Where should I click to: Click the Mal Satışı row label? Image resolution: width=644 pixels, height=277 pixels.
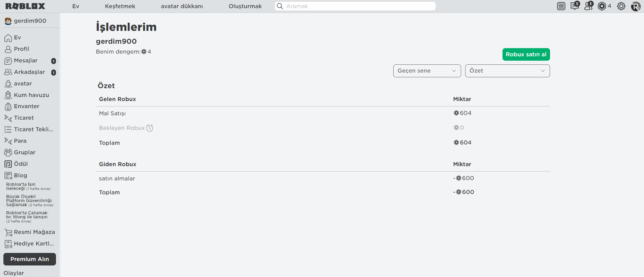click(x=112, y=113)
